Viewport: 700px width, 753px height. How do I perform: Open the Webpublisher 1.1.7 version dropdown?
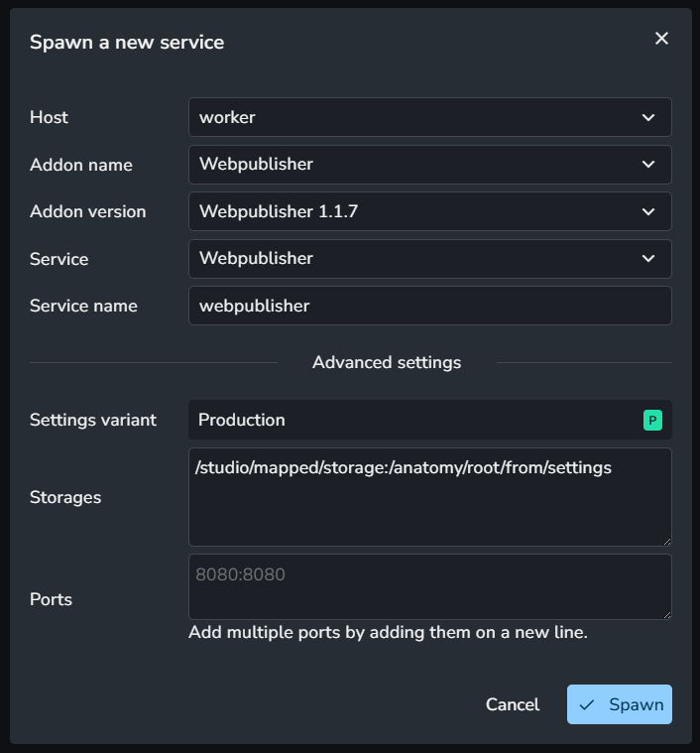416,211
